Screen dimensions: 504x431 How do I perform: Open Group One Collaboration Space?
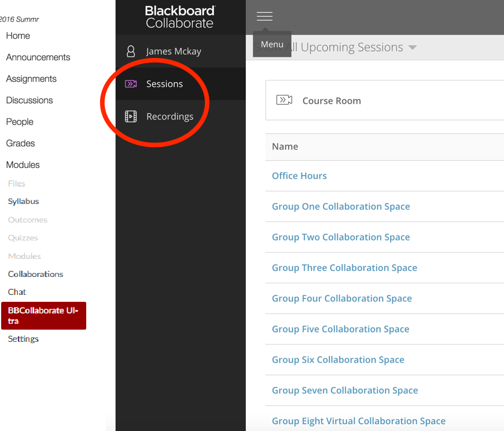click(341, 206)
